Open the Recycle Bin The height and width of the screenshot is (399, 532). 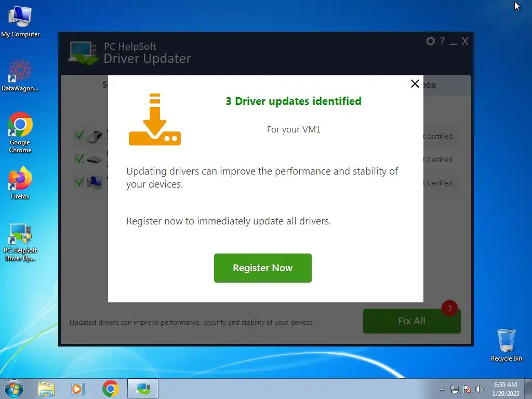(506, 345)
